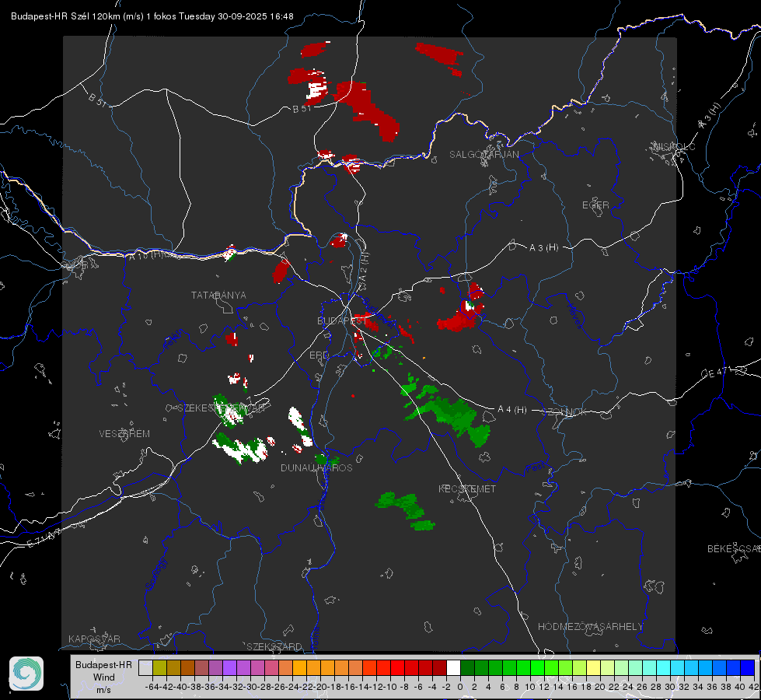The height and width of the screenshot is (700, 761).
Task: Click the KECSKEMÉT city label
Action: tap(467, 488)
